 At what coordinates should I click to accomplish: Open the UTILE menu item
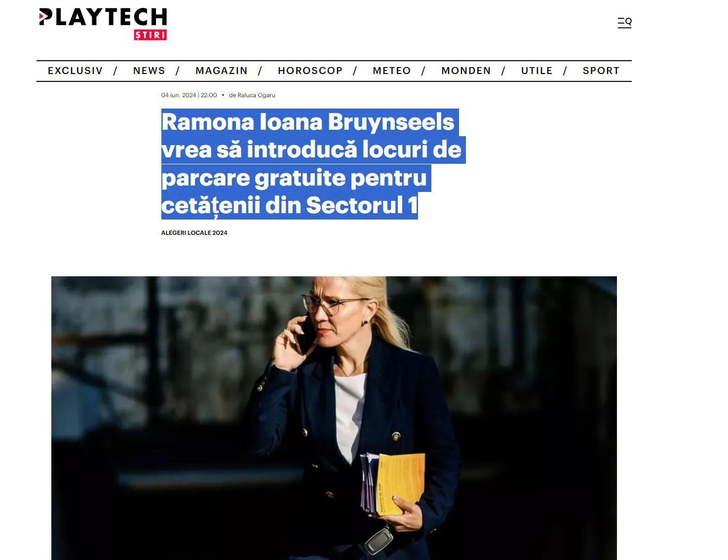click(x=537, y=71)
